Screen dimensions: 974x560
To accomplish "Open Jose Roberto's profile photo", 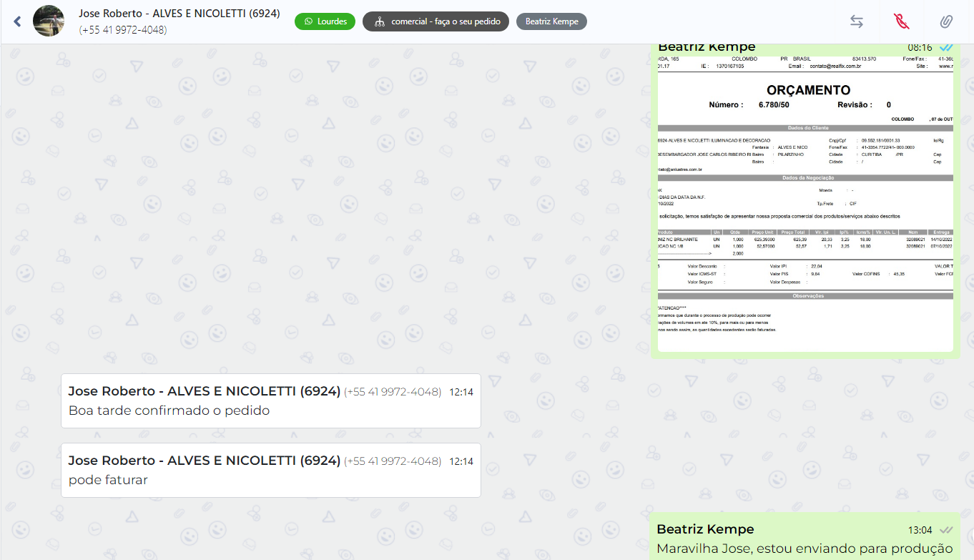I will pos(48,21).
